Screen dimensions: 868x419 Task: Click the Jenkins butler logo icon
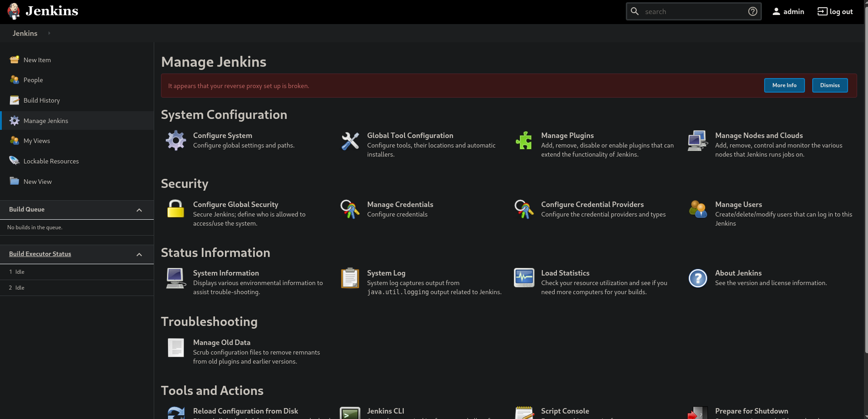tap(14, 11)
